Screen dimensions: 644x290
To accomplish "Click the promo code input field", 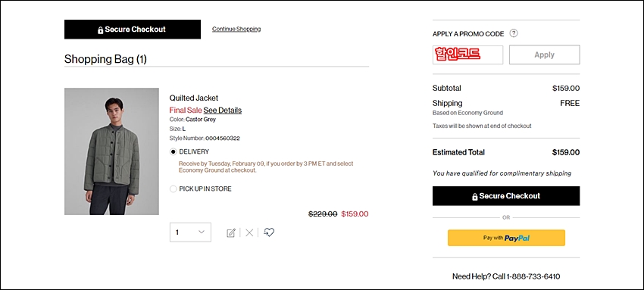I will [x=467, y=55].
